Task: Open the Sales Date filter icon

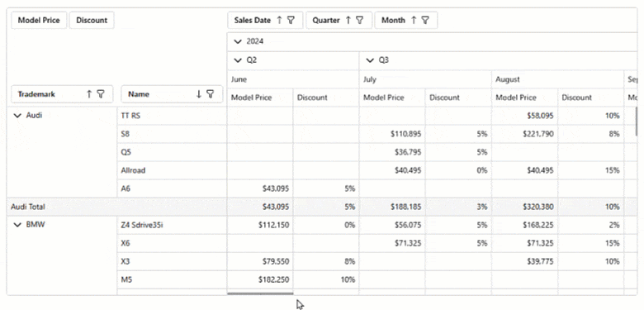Action: (x=291, y=20)
